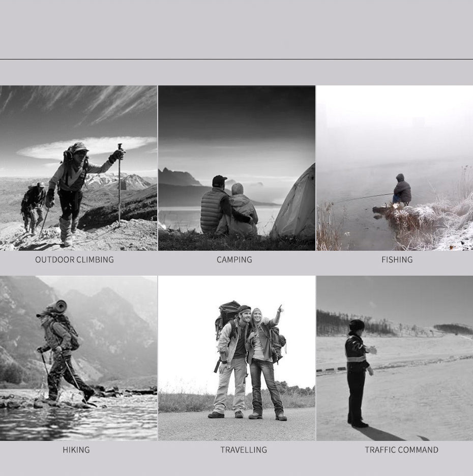Viewport: 473px width, 476px height.
Task: Select the camping couple by tent photo
Action: point(237,168)
